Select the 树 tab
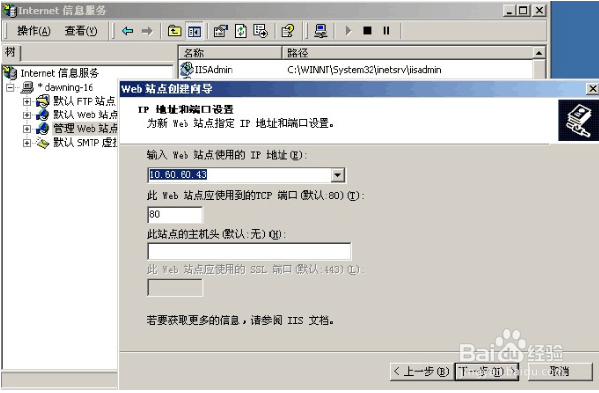599x393 pixels. tap(10, 52)
